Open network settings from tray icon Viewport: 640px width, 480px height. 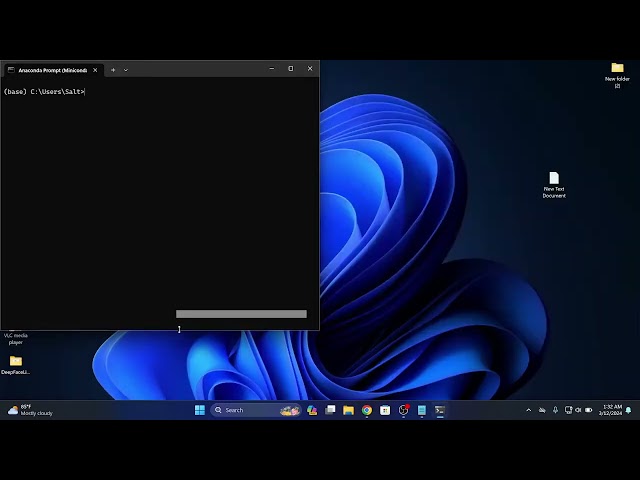point(568,410)
